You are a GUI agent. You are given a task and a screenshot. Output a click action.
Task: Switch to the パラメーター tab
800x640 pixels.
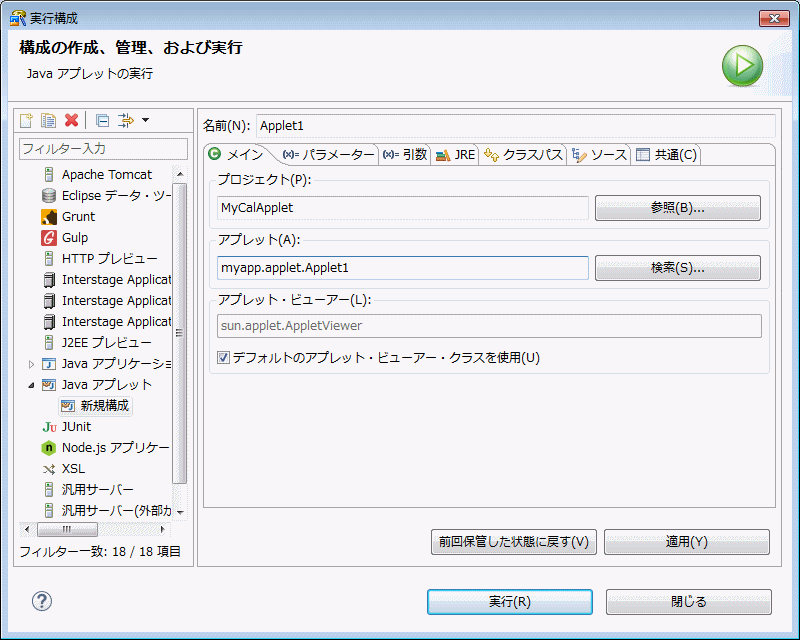click(x=328, y=155)
